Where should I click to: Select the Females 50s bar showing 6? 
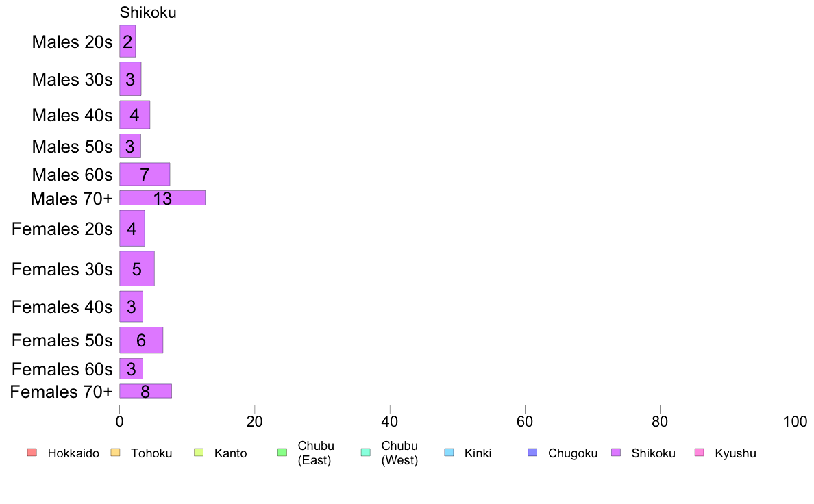(x=141, y=340)
